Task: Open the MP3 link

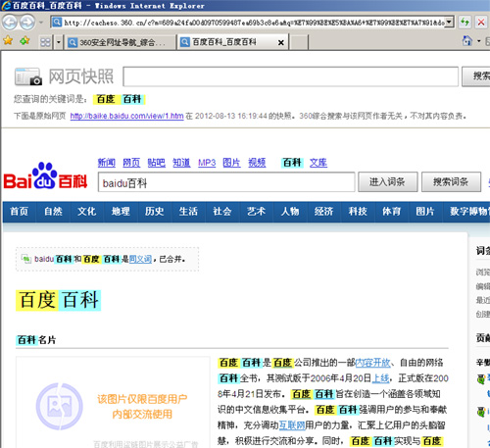Action: (x=207, y=163)
